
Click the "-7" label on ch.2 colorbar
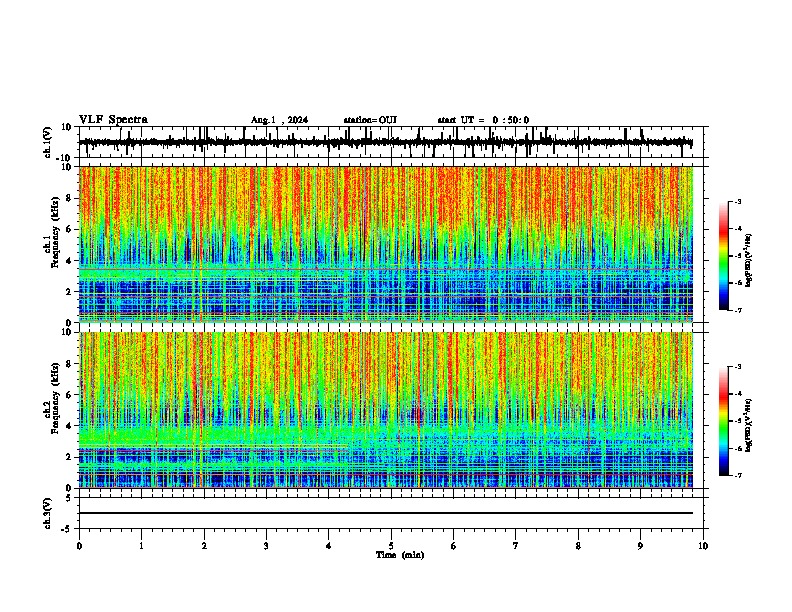click(738, 475)
